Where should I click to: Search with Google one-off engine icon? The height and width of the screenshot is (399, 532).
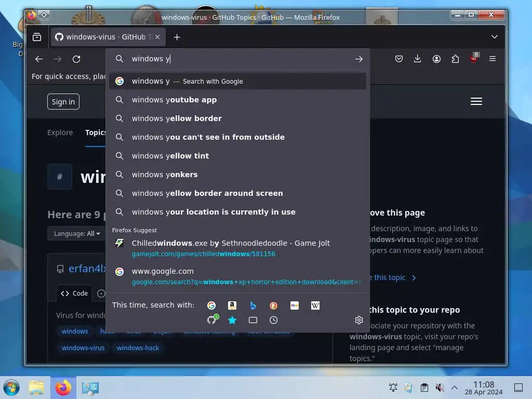click(211, 305)
